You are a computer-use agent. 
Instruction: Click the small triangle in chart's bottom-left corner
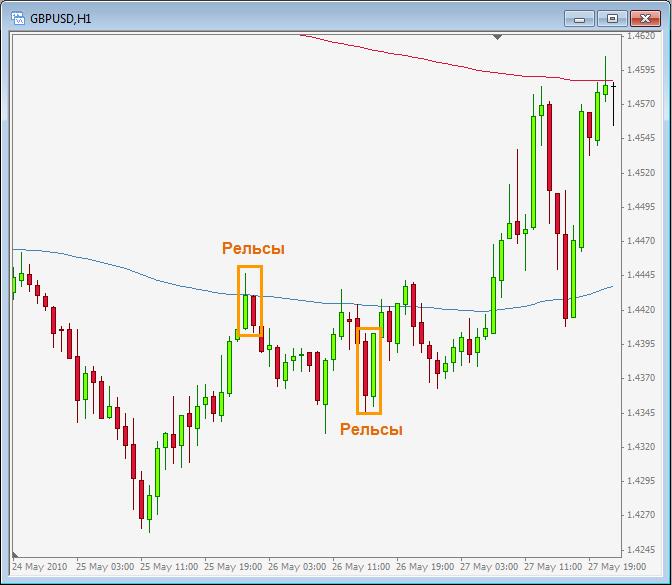point(16,555)
